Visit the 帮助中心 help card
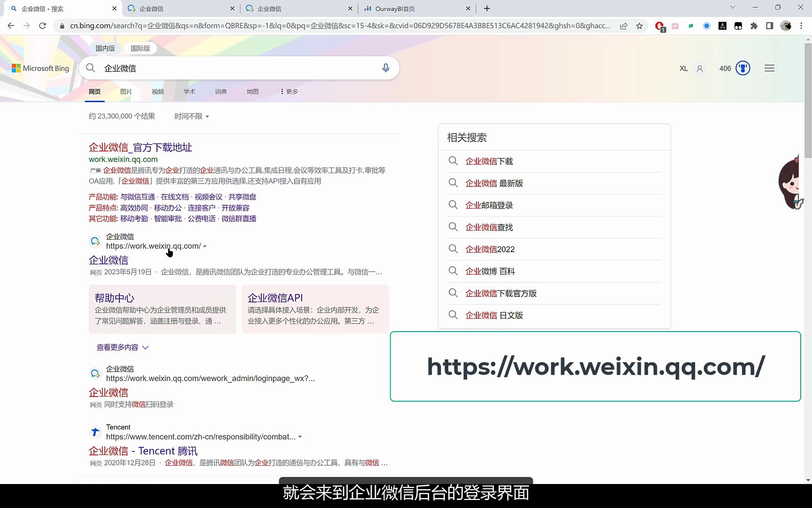The image size is (812, 508). point(114,298)
